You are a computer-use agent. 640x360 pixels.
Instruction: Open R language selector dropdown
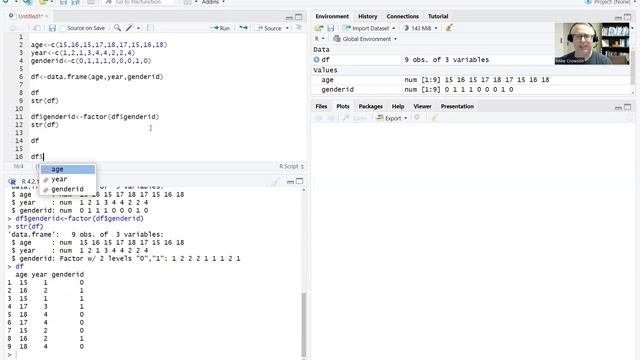tap(319, 39)
